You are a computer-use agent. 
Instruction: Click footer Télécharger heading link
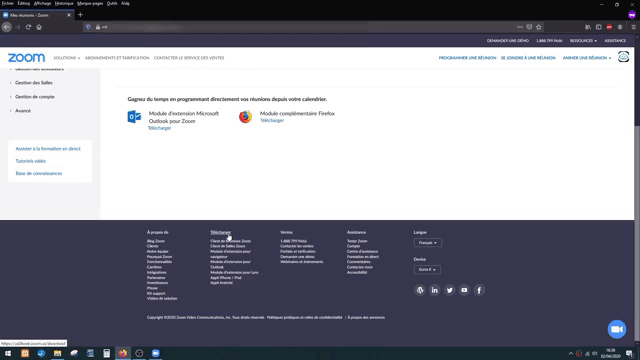pyautogui.click(x=220, y=232)
